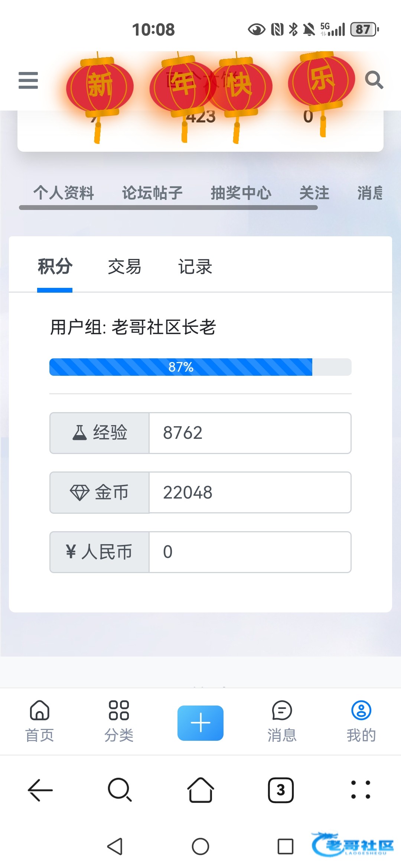The width and height of the screenshot is (401, 868).
Task: Tap browser back arrow
Action: pos(40,790)
